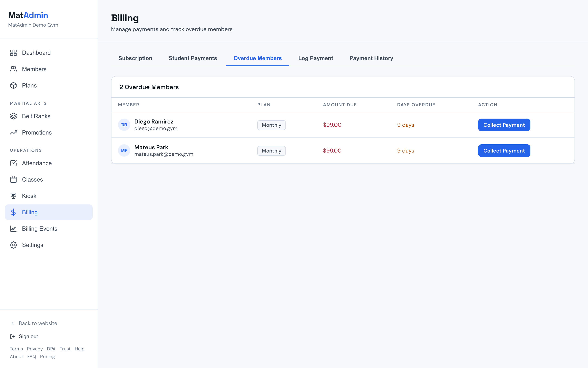588x368 pixels.
Task: Click the 2 Overdue Members heading
Action: (x=149, y=87)
